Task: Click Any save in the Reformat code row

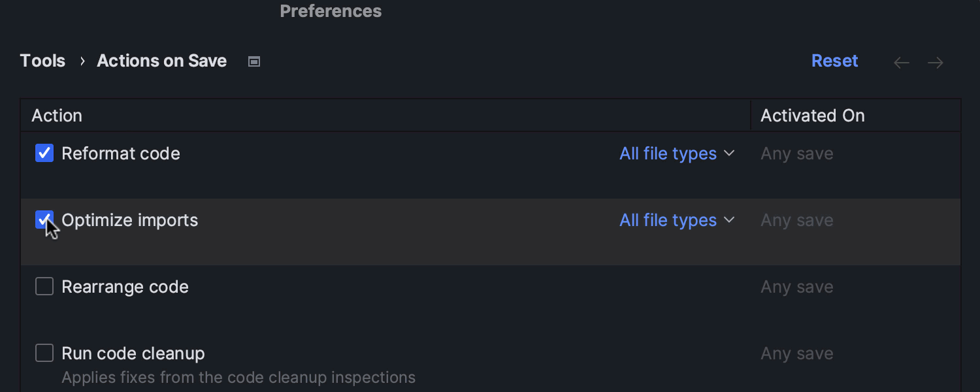Action: 796,154
